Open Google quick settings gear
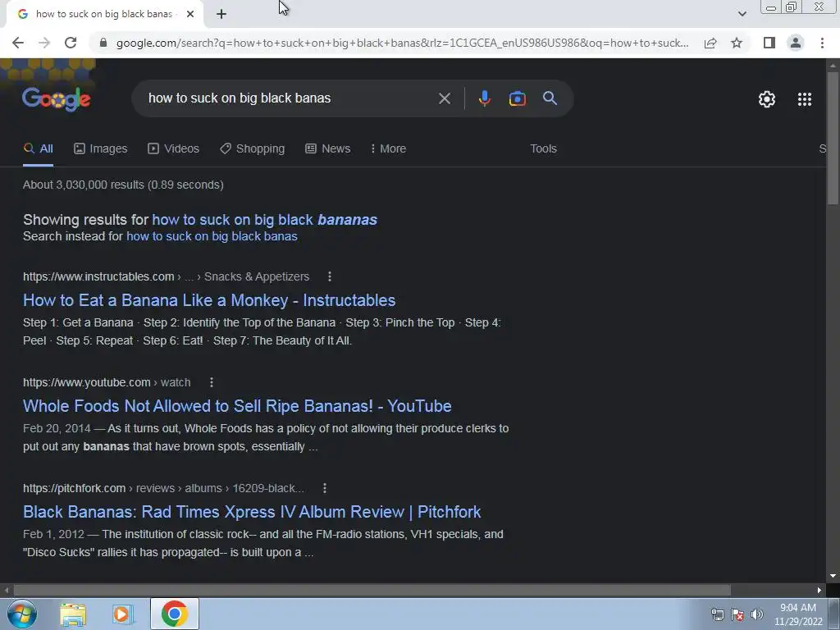This screenshot has height=630, width=840. [767, 99]
